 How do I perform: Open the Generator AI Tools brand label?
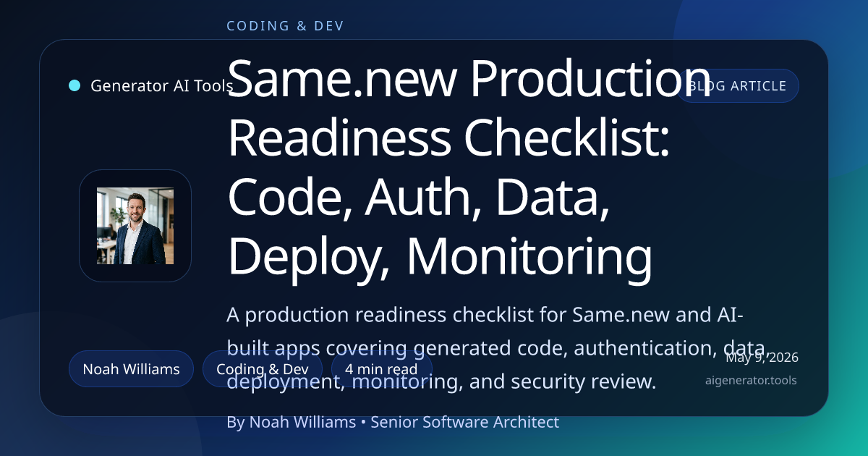click(x=161, y=86)
